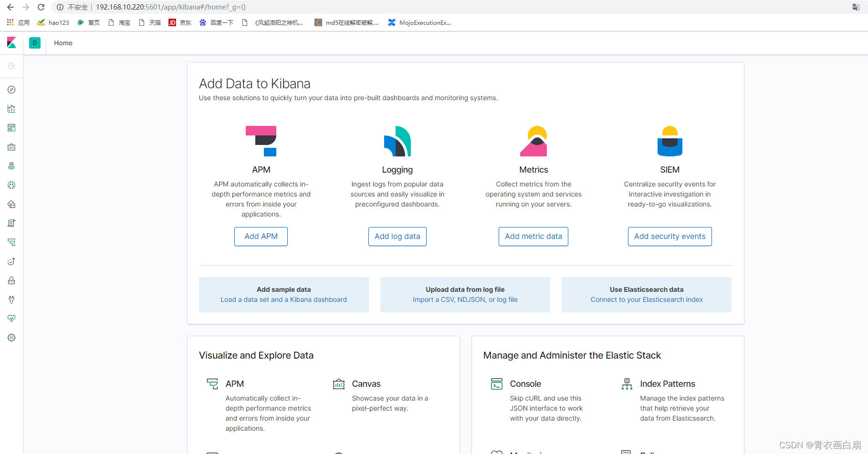
Task: Open the Index Patterns link
Action: (x=668, y=384)
